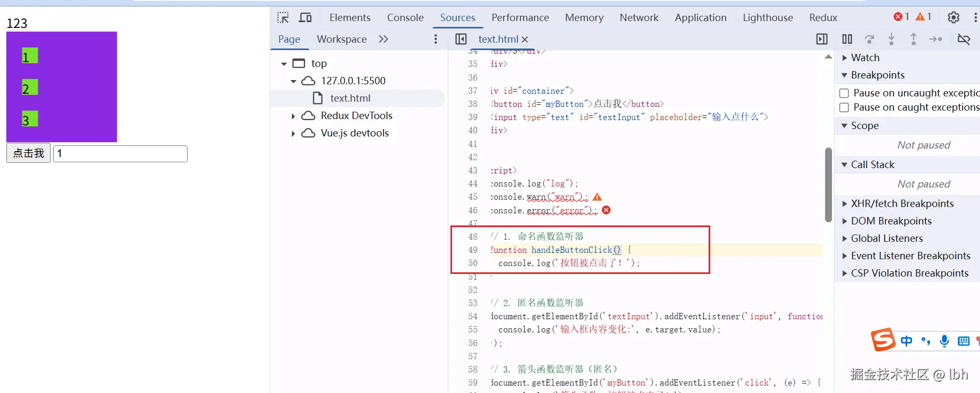Click the step out of function icon
The image size is (980, 393).
pyautogui.click(x=914, y=39)
